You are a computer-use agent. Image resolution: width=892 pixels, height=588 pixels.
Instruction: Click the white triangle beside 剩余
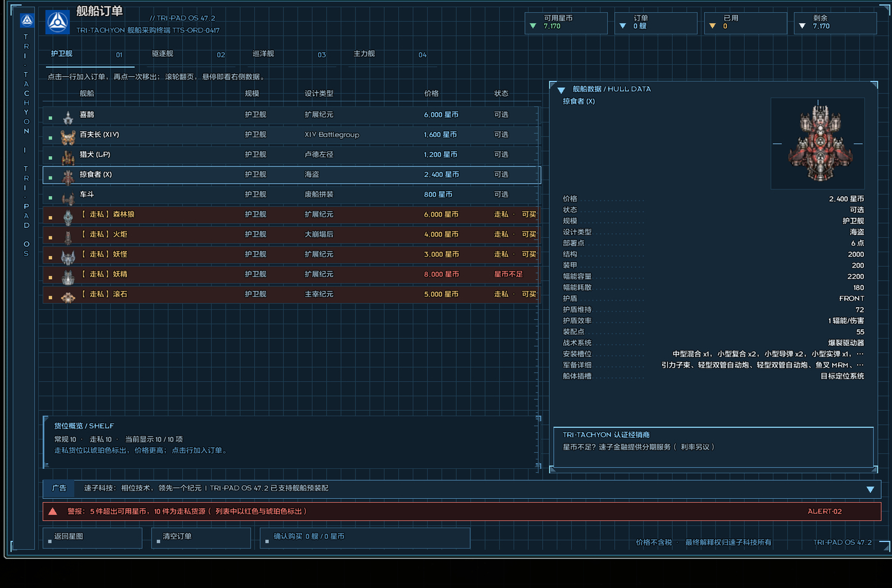pyautogui.click(x=802, y=26)
